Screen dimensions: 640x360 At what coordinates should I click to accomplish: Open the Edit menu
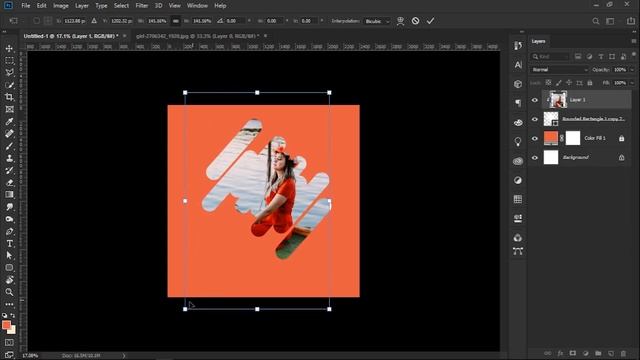[x=41, y=6]
